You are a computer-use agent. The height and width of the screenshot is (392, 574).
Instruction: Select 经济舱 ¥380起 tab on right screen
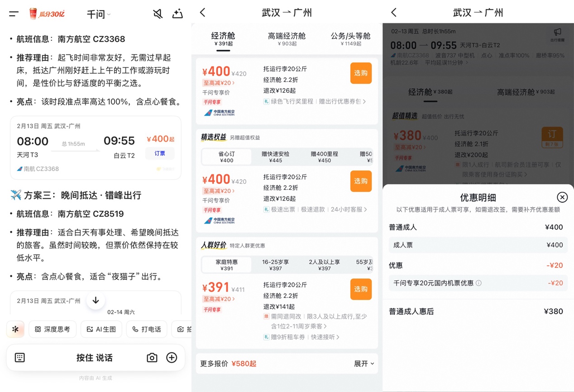pyautogui.click(x=430, y=92)
